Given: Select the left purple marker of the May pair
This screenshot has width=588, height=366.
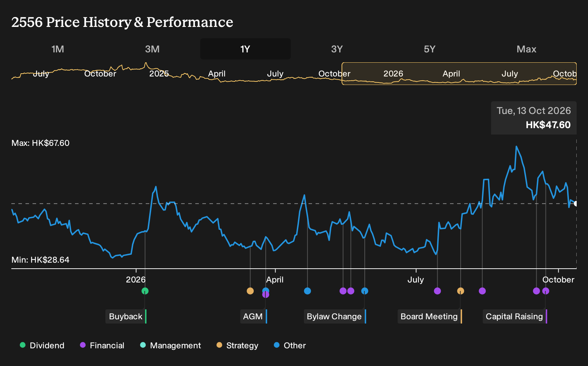Looking at the screenshot, I should coord(343,291).
